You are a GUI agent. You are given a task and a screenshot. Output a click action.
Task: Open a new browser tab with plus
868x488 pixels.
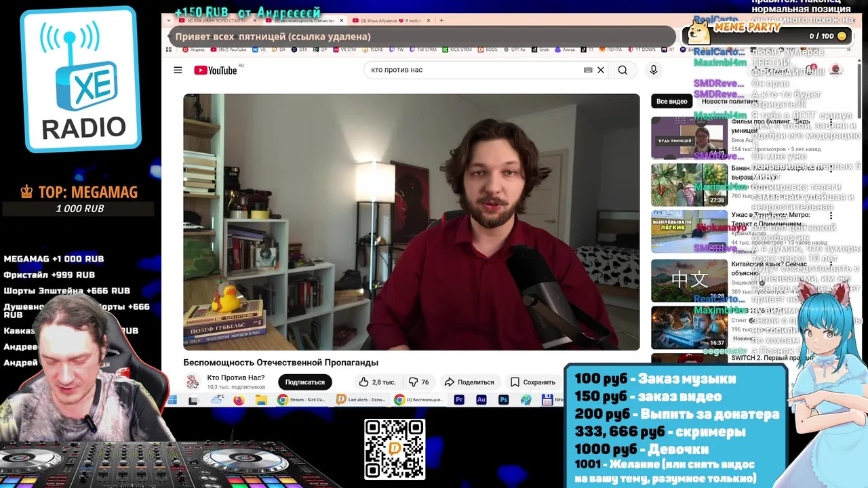441,21
